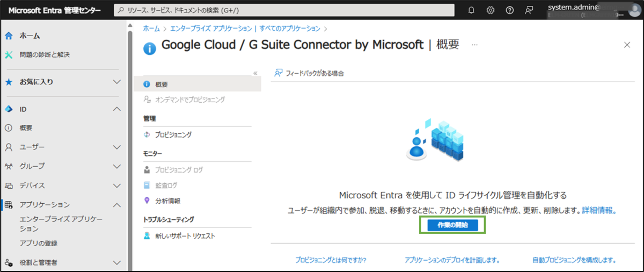
Task: Click ホーム breadcrumb link
Action: (151, 28)
